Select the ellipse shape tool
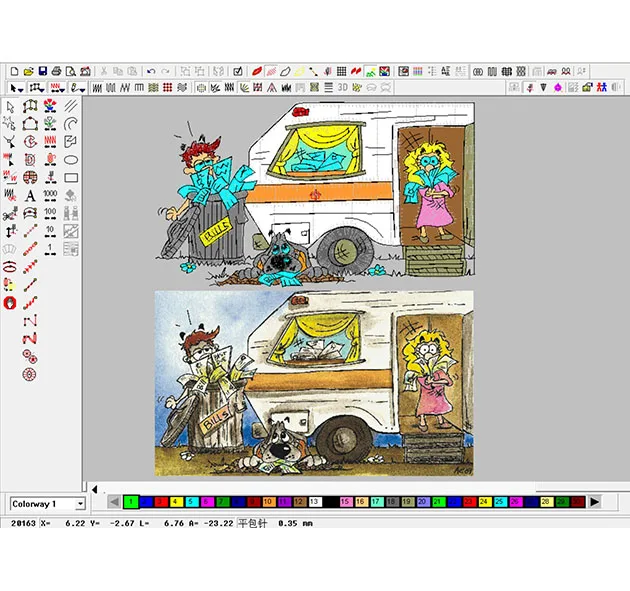Image resolution: width=630 pixels, height=591 pixels. coord(71,159)
